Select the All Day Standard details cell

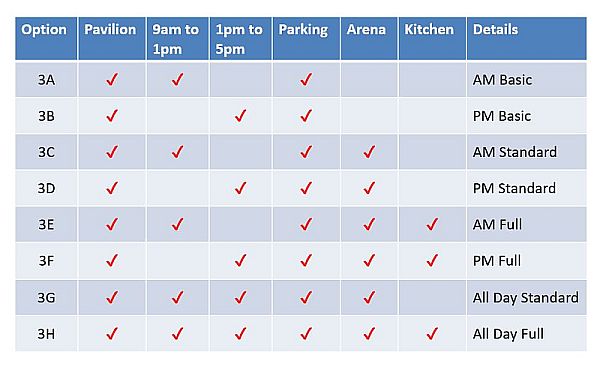[x=527, y=297]
